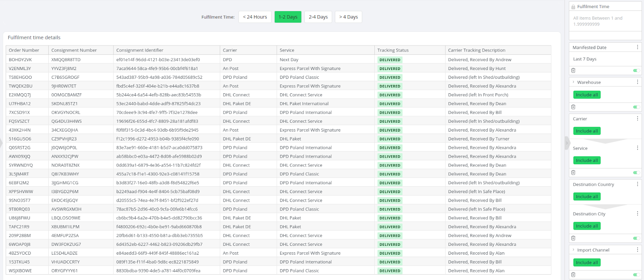Switch to 2-4 Days fulfilment time

coord(318,17)
